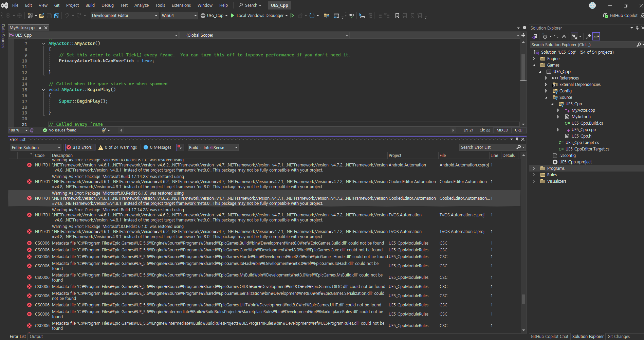Expand the Engine folder in Solution Explorer

point(534,59)
